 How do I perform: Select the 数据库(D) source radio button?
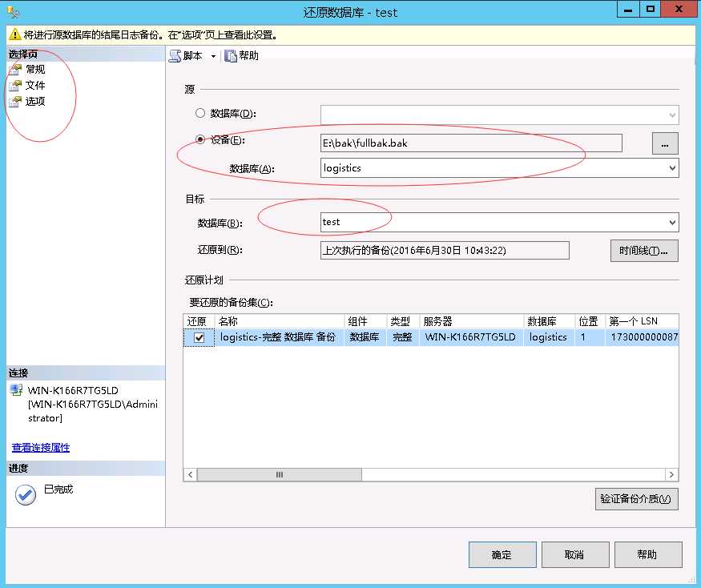click(199, 113)
